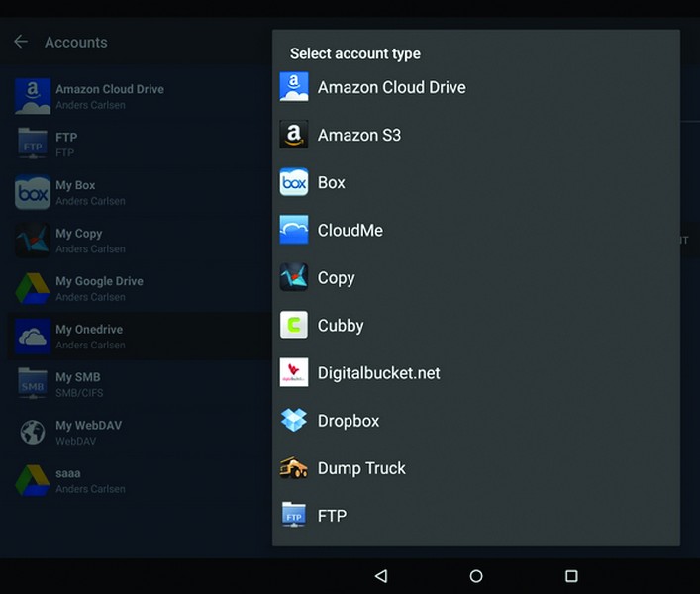Open Amazon Cloud Drive account title
The height and width of the screenshot is (594, 700).
110,89
